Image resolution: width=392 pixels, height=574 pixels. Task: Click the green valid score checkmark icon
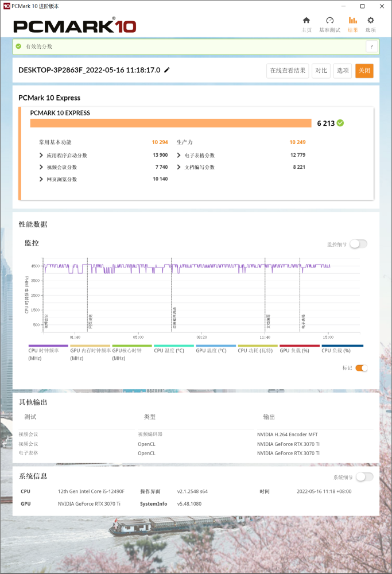18,46
